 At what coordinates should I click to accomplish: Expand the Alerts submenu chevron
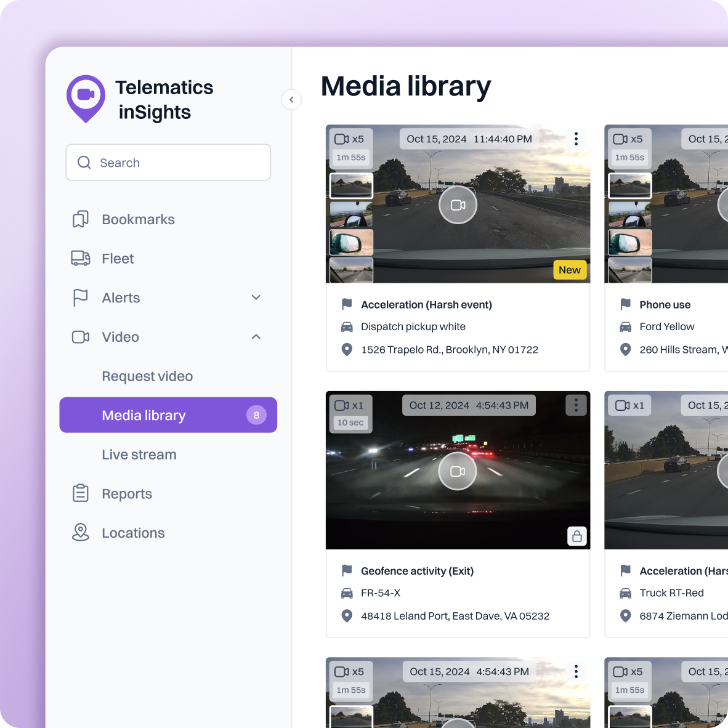(x=256, y=297)
